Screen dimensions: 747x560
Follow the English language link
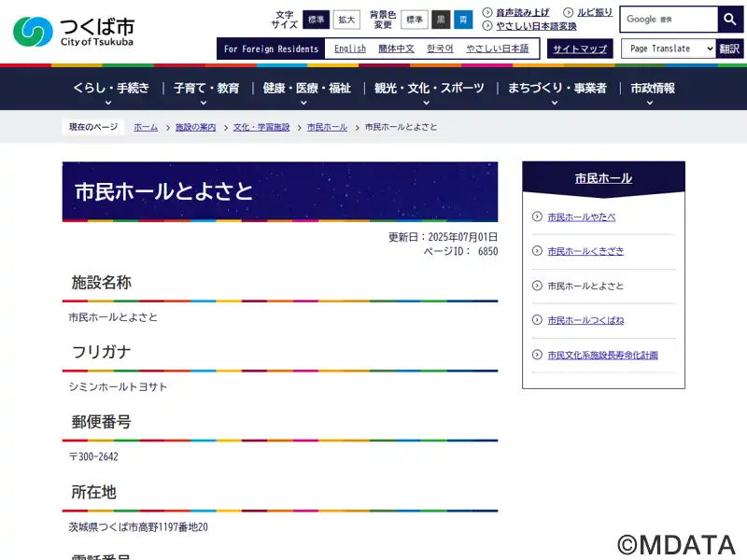click(350, 49)
